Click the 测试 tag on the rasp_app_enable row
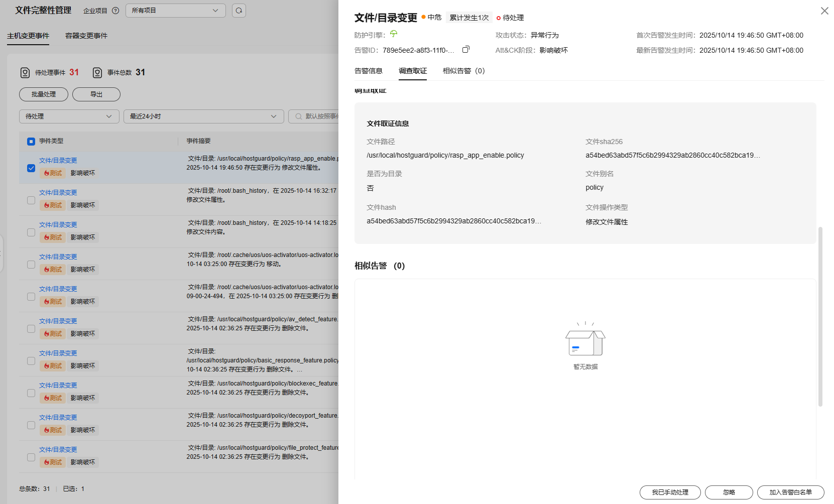Image resolution: width=834 pixels, height=504 pixels. click(x=53, y=173)
